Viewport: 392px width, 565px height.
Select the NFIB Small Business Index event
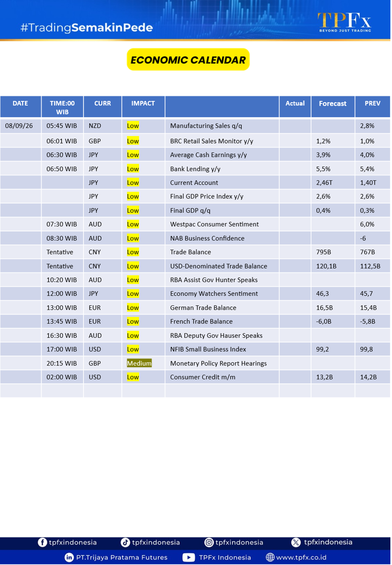[208, 349]
